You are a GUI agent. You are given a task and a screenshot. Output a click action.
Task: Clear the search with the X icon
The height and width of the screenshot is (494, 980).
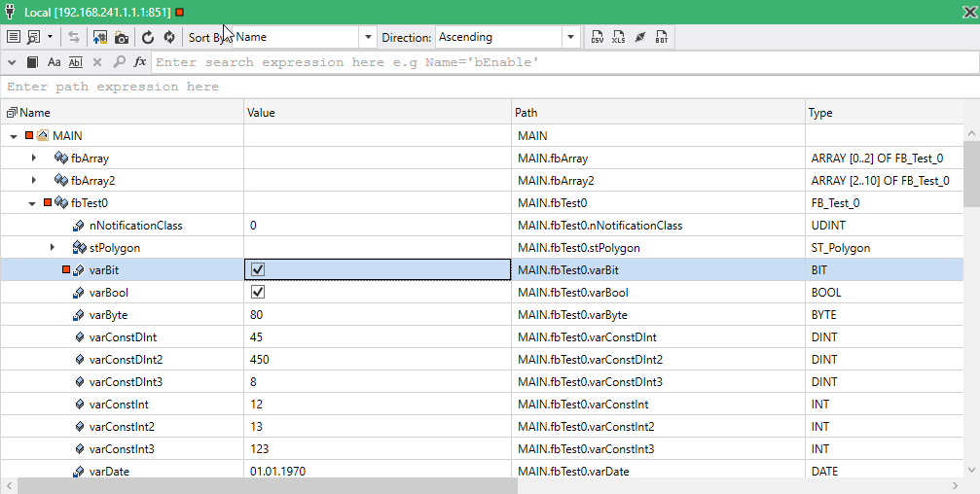97,62
